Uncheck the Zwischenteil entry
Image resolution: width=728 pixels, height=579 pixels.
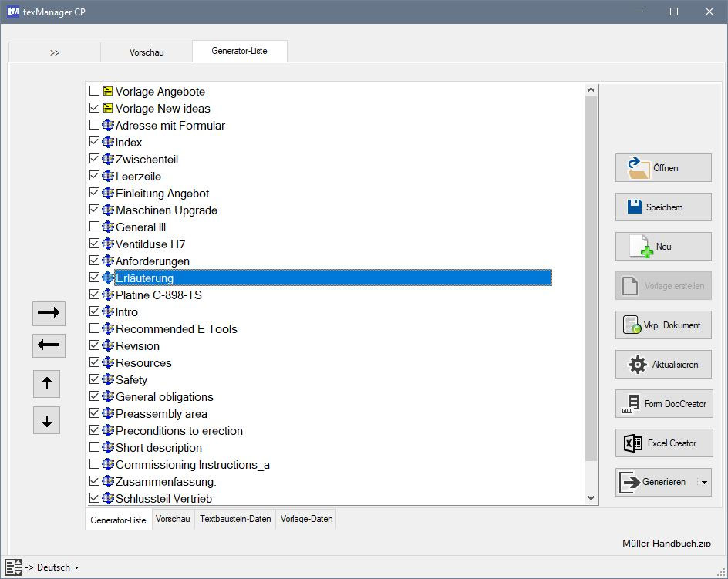(x=94, y=159)
